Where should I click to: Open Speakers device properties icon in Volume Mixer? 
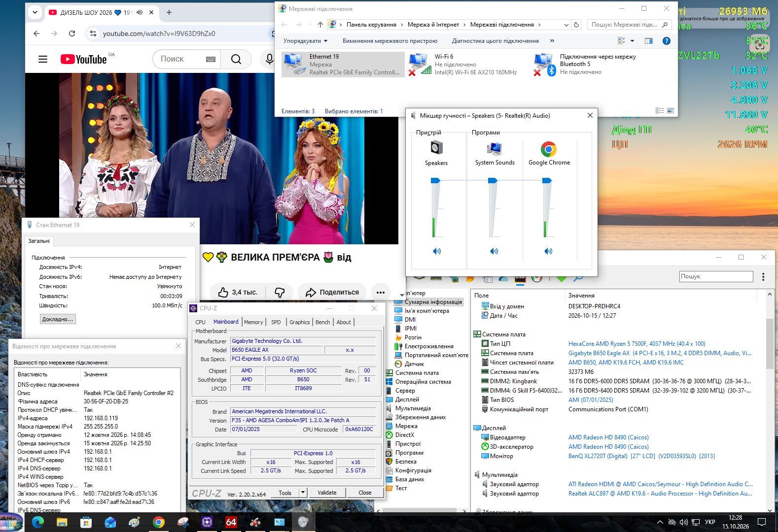pos(436,148)
